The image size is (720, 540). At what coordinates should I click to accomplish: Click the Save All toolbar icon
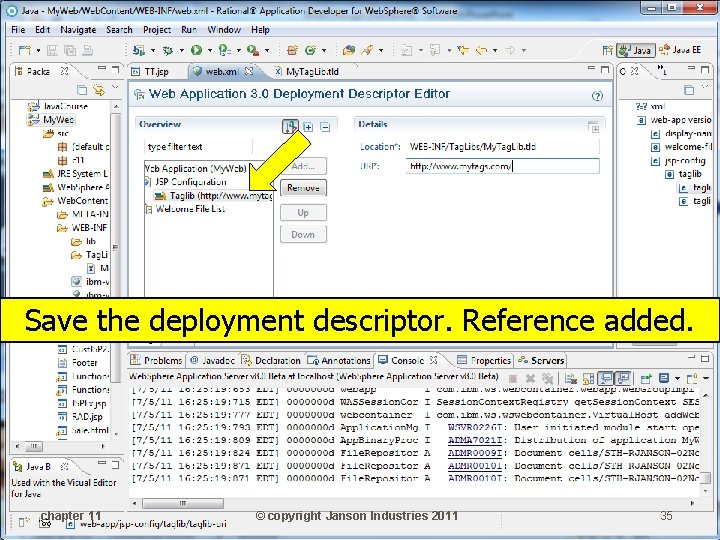click(x=70, y=50)
